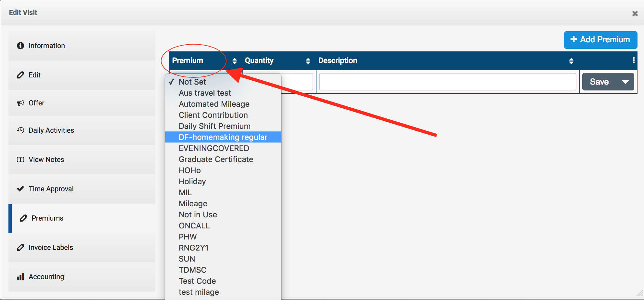Expand the Save button dropdown arrow
Viewport: 644px width, 300px height.
point(625,82)
